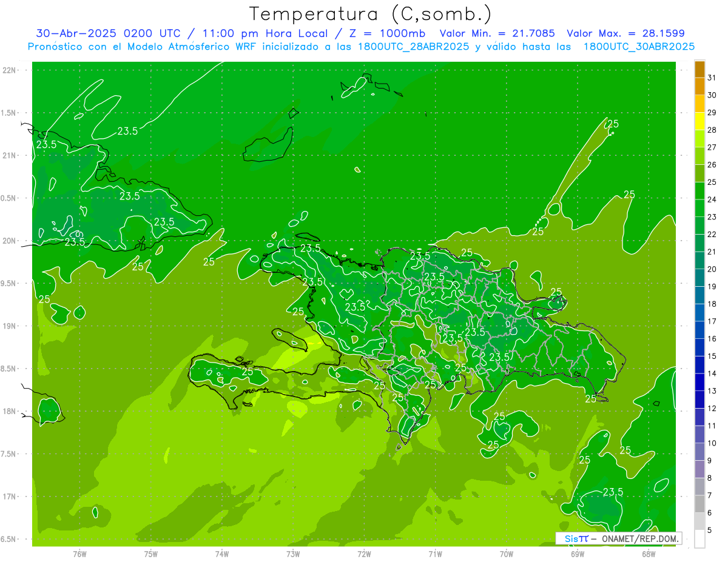
Task: Click the colorbar label '31'
Action: click(x=712, y=78)
